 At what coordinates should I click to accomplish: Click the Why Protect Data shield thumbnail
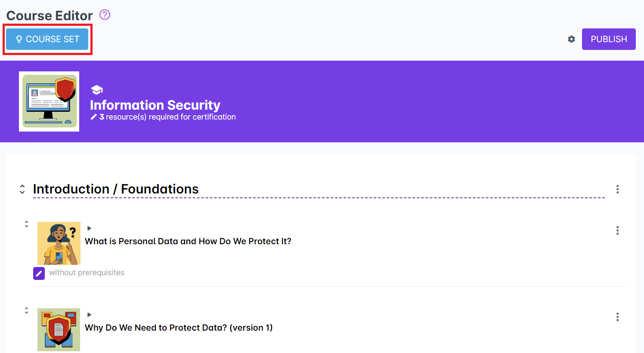(59, 330)
